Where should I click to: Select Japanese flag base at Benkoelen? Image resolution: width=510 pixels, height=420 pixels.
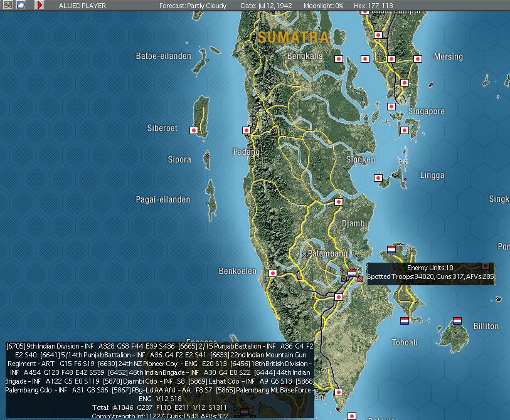[x=273, y=273]
